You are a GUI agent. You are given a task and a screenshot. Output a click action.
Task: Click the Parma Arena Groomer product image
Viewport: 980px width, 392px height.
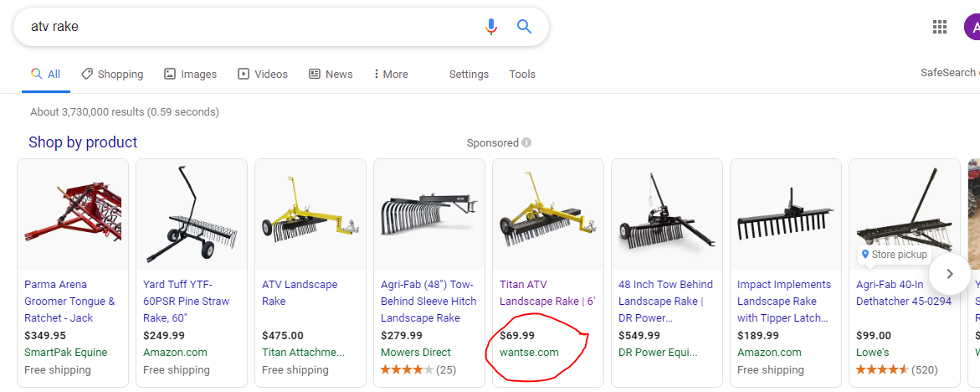pos(73,214)
